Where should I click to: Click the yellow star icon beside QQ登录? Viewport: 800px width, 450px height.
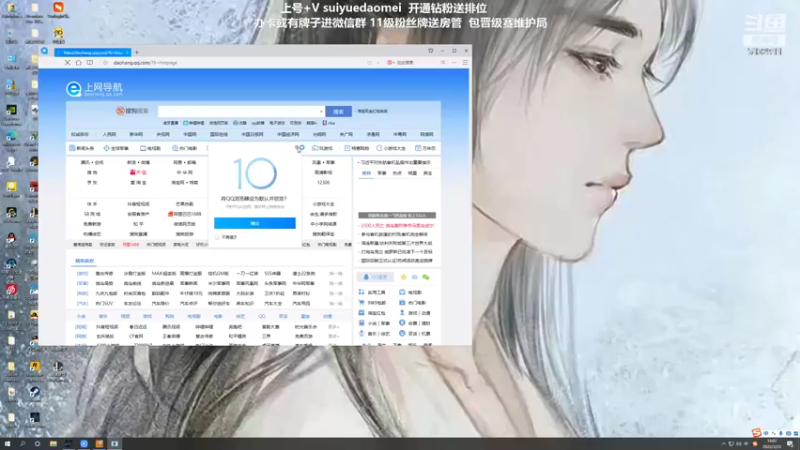coord(403,277)
